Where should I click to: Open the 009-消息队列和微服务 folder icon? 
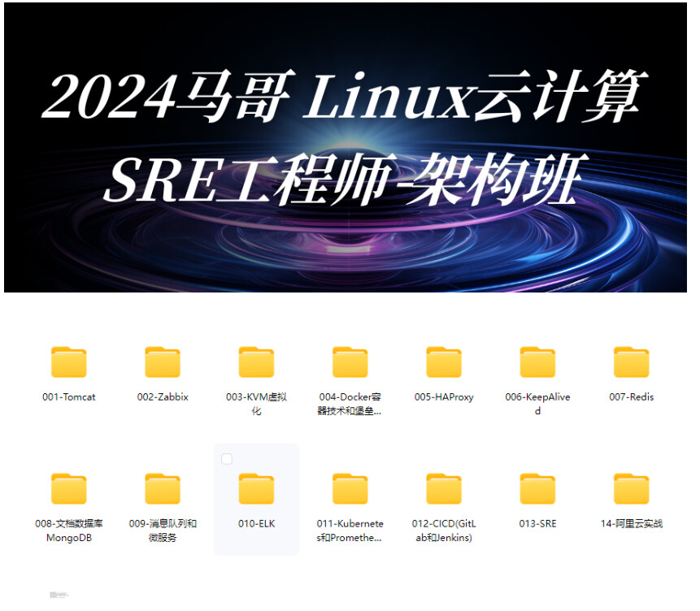[163, 488]
